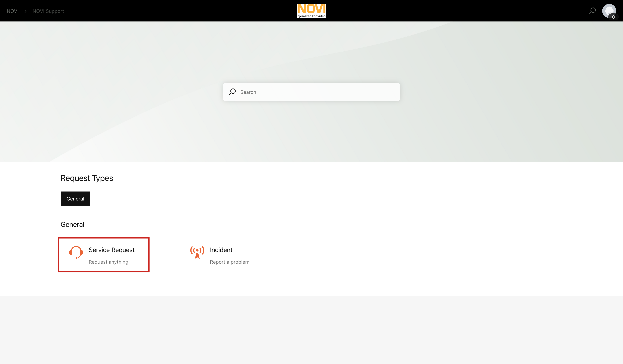Click the Incident broadcast tower icon

(x=197, y=252)
